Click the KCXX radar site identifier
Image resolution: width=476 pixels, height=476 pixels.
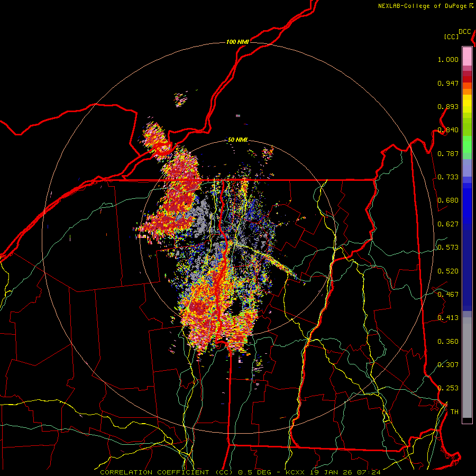click(296, 472)
